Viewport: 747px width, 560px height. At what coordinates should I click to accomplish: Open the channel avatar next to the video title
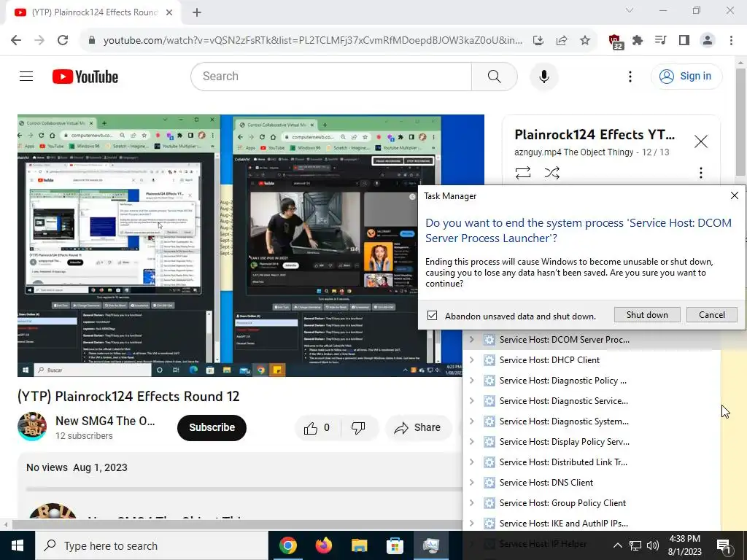tap(32, 427)
